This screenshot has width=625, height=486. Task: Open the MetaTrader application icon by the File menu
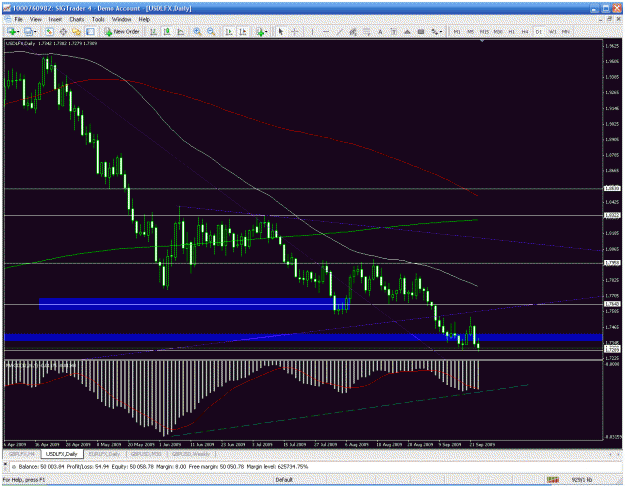click(7, 19)
